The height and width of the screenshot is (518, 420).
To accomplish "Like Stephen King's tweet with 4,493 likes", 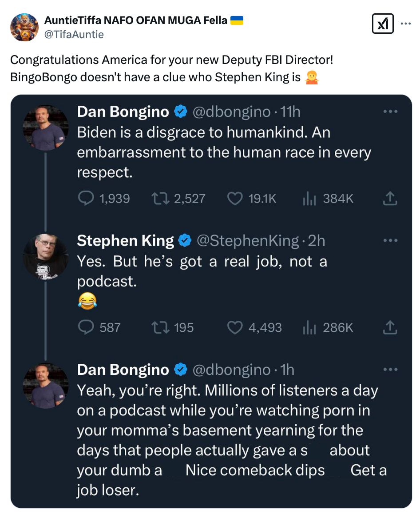I will click(x=234, y=328).
